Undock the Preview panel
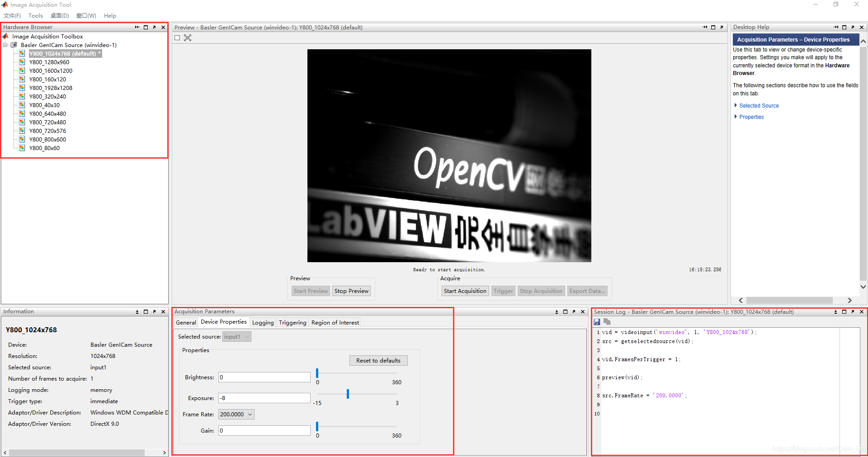The height and width of the screenshot is (457, 868). tap(722, 27)
